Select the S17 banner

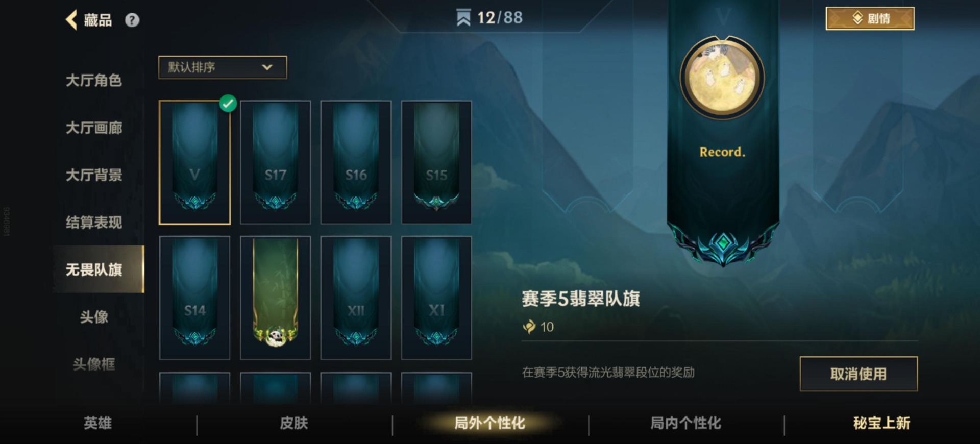point(276,162)
